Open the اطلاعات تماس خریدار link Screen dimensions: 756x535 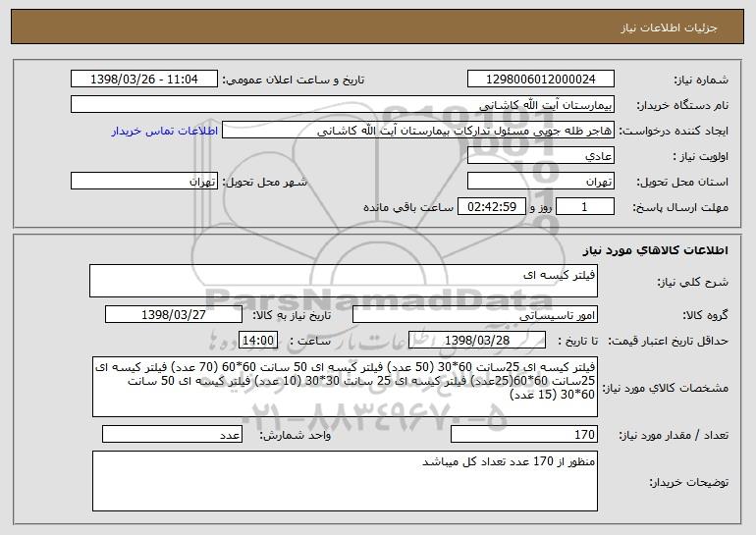(165, 131)
